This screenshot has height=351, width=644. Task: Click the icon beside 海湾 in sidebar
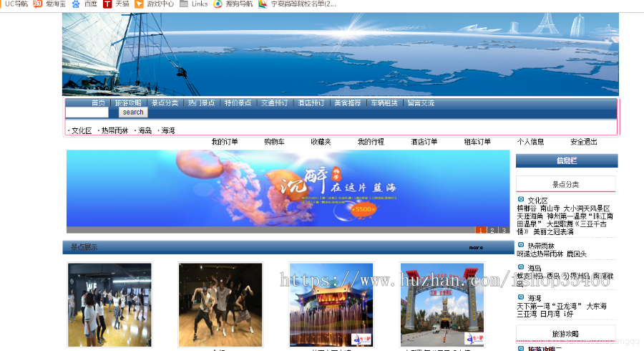[521, 297]
